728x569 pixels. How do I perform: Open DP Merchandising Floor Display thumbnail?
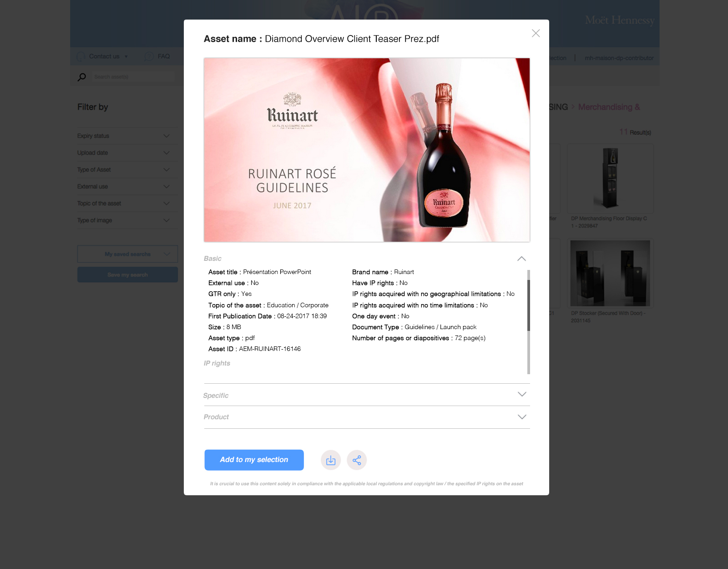pos(610,178)
